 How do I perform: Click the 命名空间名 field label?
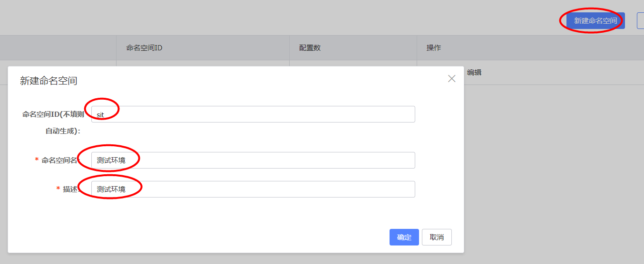coord(59,160)
